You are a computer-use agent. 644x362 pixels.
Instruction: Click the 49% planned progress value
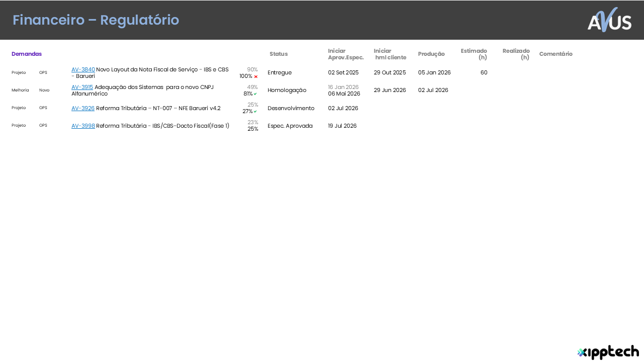pyautogui.click(x=252, y=87)
